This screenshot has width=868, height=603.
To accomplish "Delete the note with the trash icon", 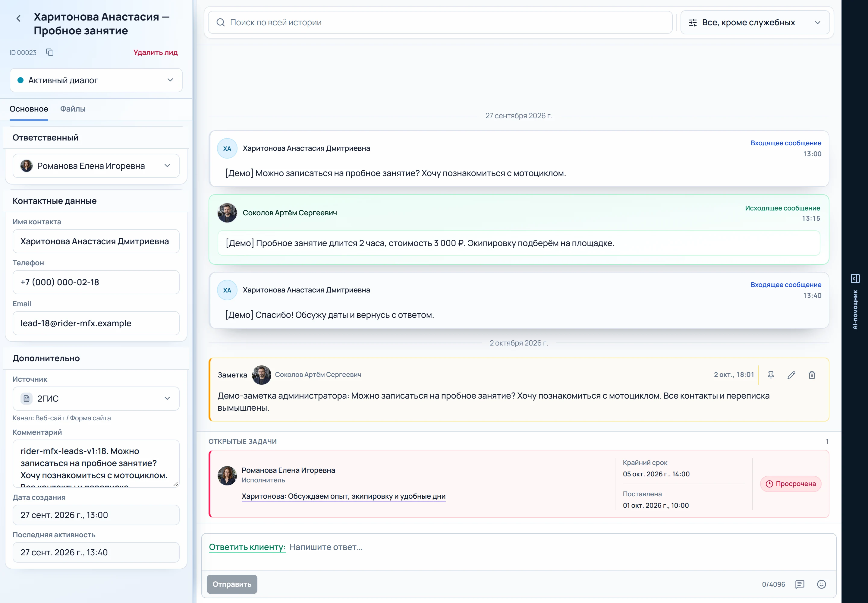I will tap(812, 375).
